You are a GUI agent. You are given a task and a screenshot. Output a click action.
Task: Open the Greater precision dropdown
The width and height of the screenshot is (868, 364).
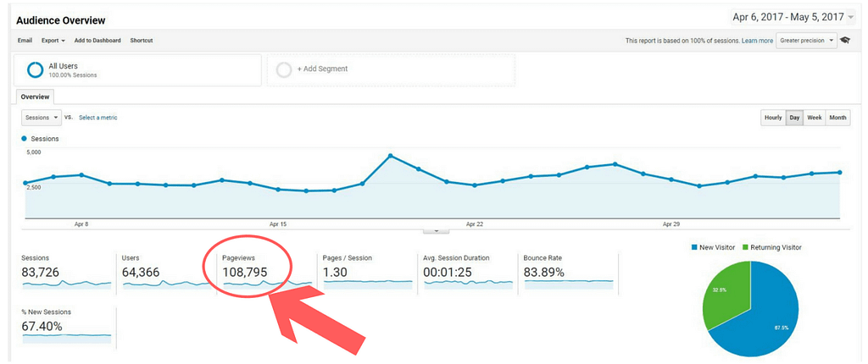coord(807,41)
